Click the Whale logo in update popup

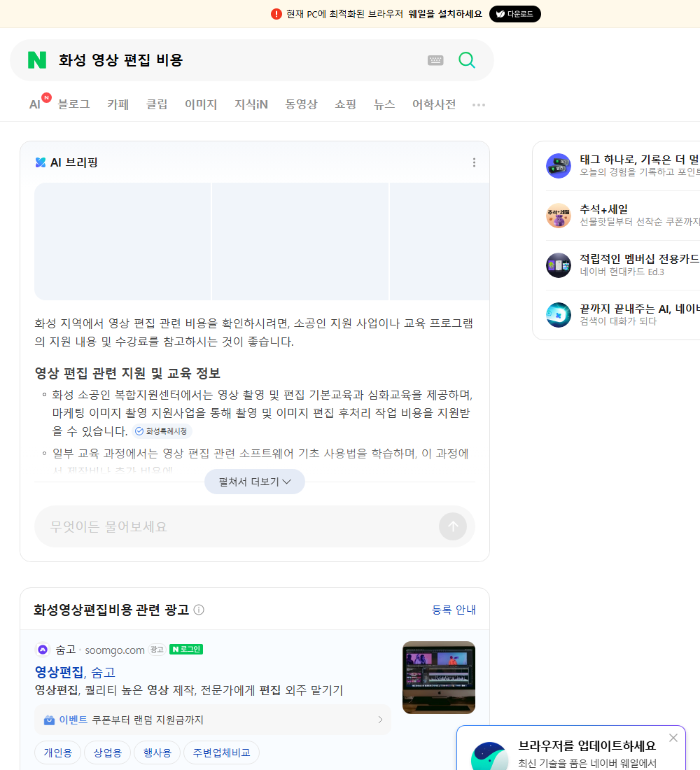tap(489, 757)
